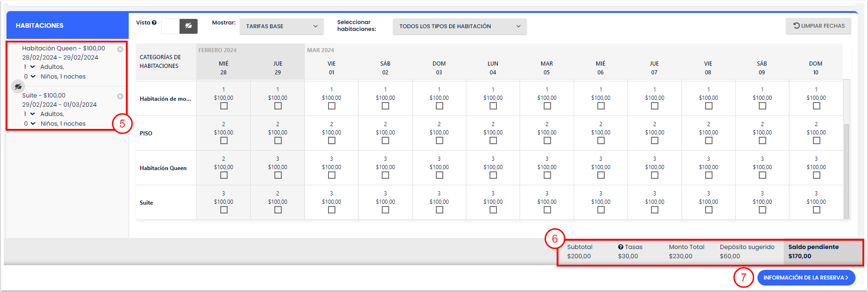This screenshot has height=292, width=868.
Task: Check the PISO checkbox for VIE 01
Action: (332, 140)
